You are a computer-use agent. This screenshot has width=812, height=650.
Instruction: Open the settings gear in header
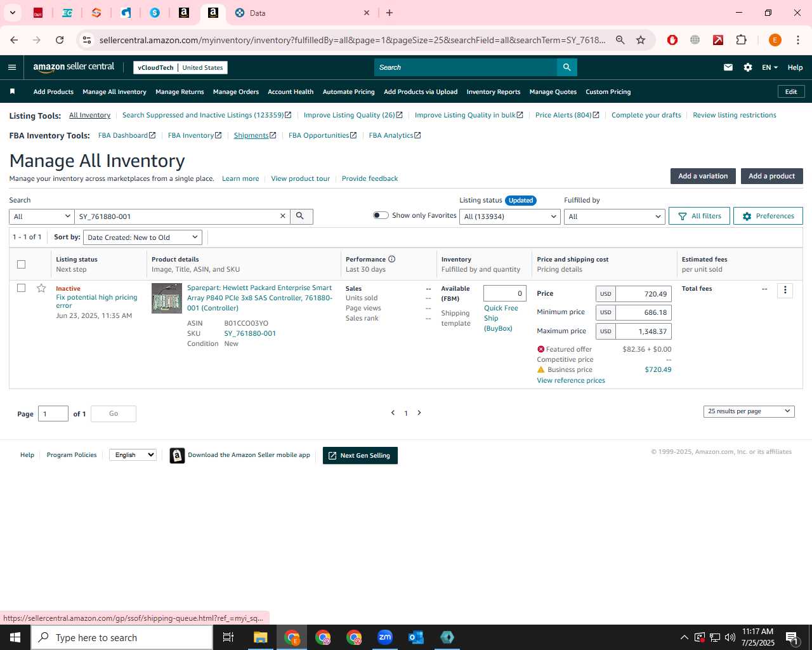click(748, 67)
